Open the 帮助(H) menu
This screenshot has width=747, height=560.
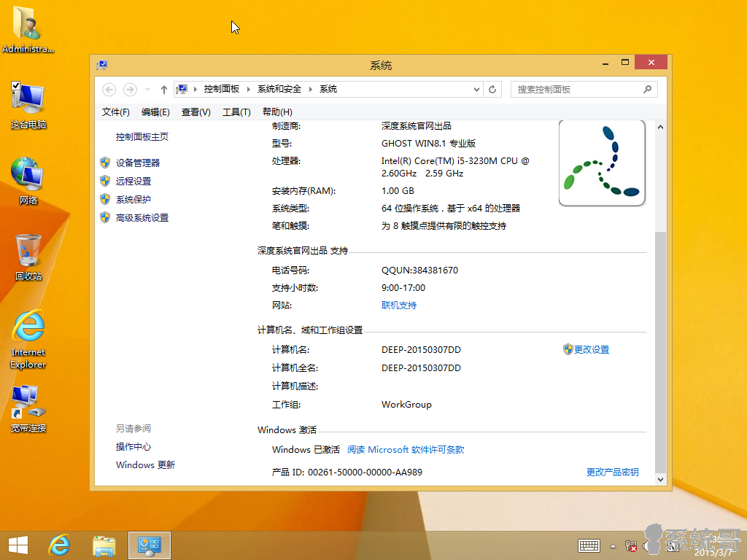(x=277, y=112)
